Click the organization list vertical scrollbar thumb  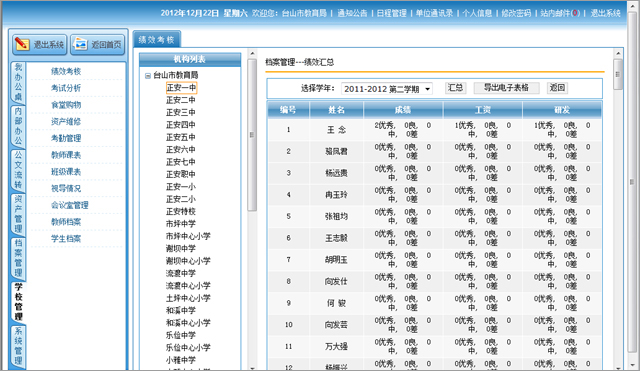click(x=252, y=135)
